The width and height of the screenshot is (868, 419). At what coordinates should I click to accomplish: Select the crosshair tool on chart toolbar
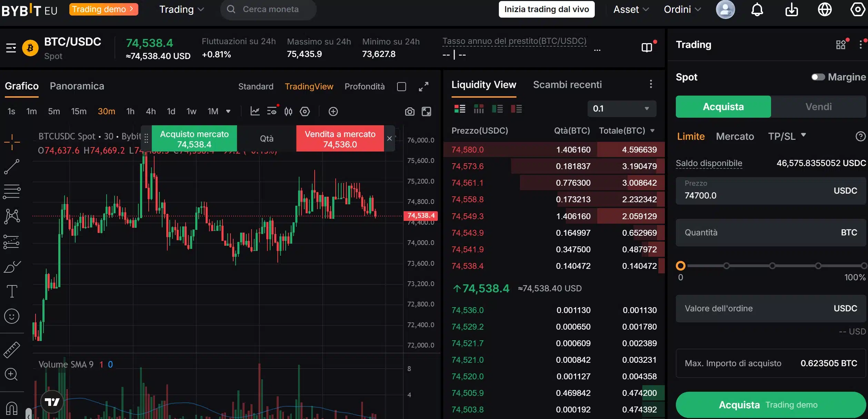click(12, 142)
